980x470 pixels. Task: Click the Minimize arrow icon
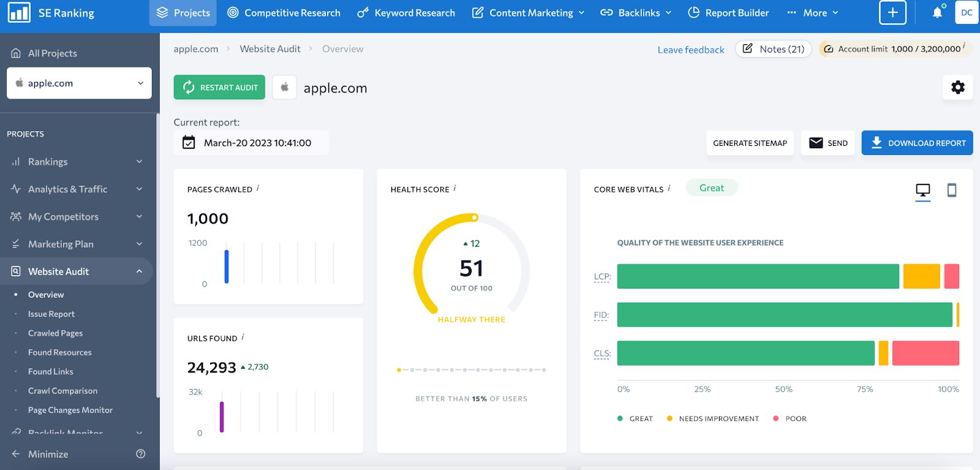(x=16, y=454)
